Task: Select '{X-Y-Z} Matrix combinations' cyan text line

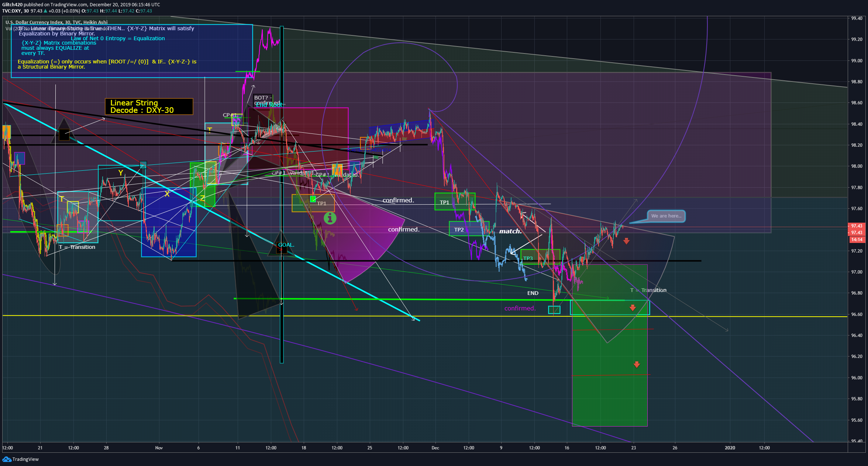Action: click(x=59, y=43)
